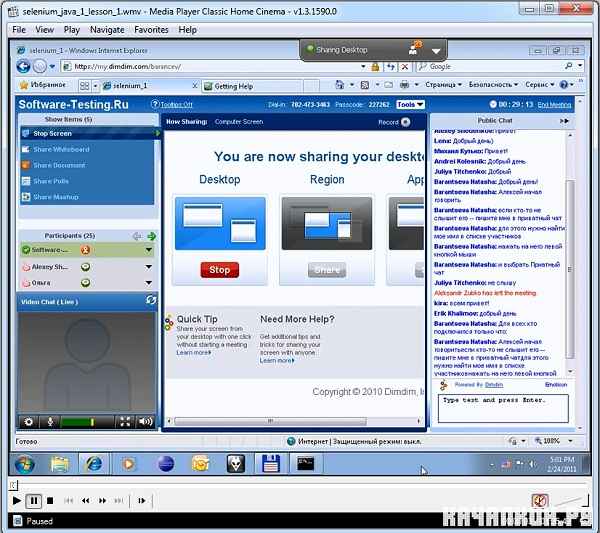Open the File menu

(19, 29)
